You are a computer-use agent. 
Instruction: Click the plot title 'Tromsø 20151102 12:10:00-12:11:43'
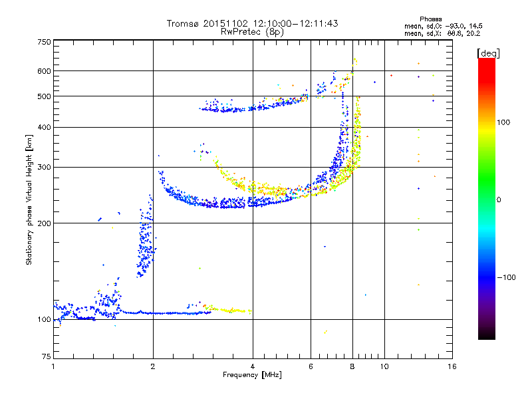pos(252,23)
